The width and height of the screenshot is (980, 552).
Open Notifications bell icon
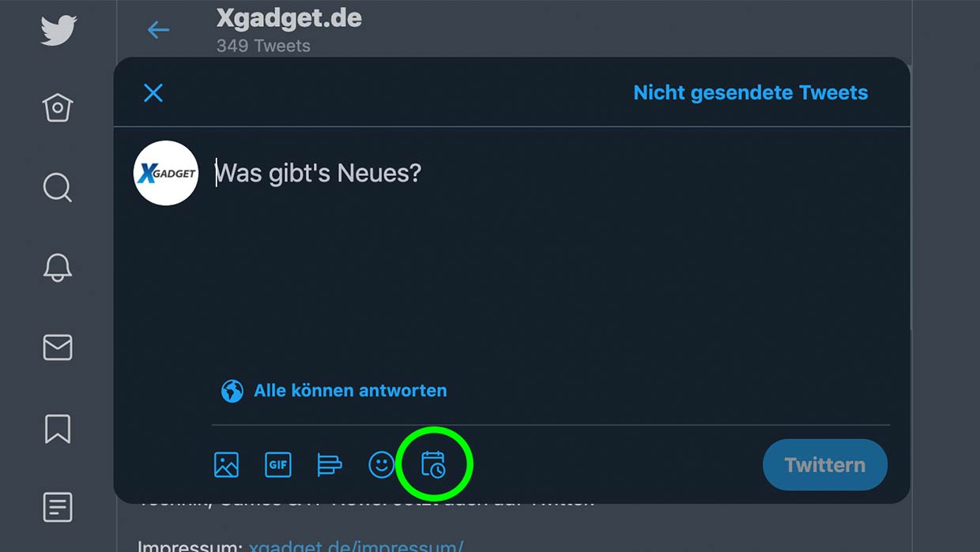point(58,268)
